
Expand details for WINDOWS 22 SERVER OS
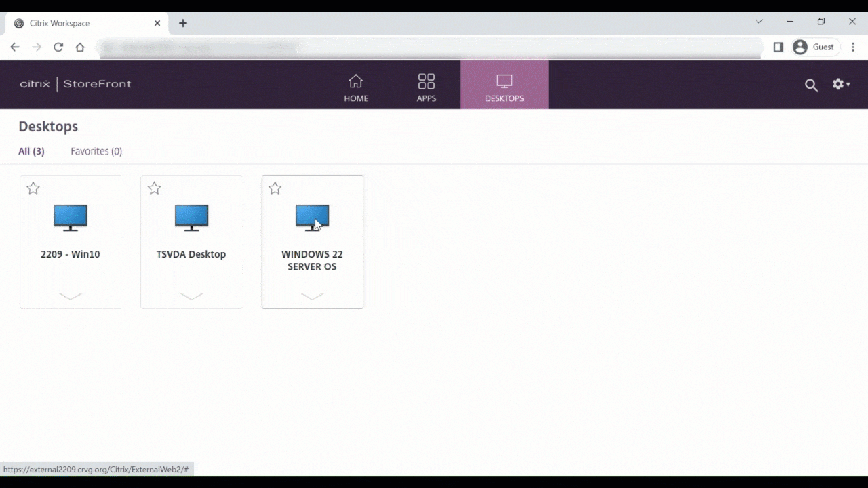tap(313, 296)
